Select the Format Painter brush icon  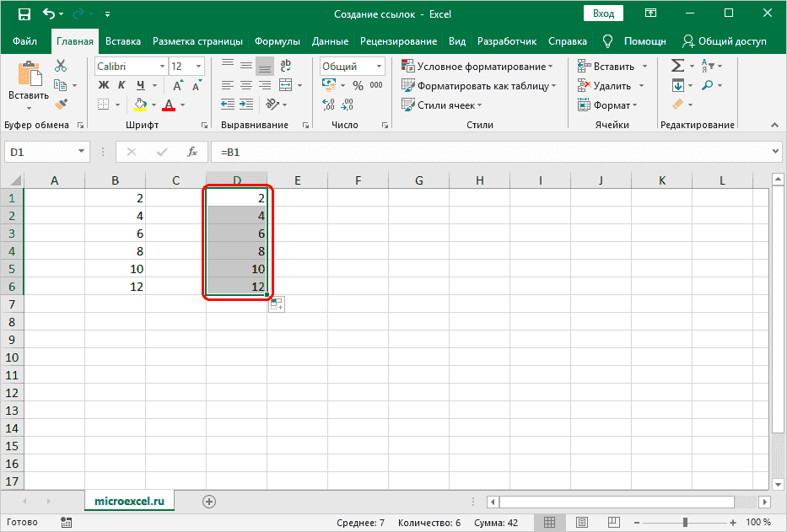click(61, 104)
